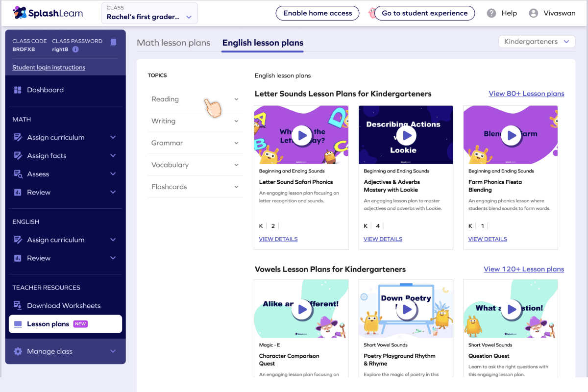Click the 'Poetry Playground Rhythm & Rhyme' title
This screenshot has height=392, width=588.
pyautogui.click(x=399, y=360)
